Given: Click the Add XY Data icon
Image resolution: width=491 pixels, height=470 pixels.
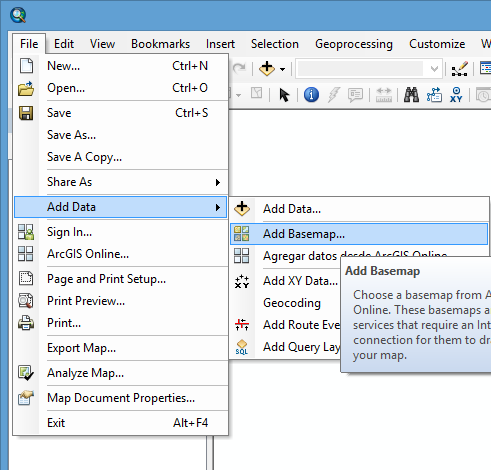Looking at the screenshot, I should (x=242, y=281).
